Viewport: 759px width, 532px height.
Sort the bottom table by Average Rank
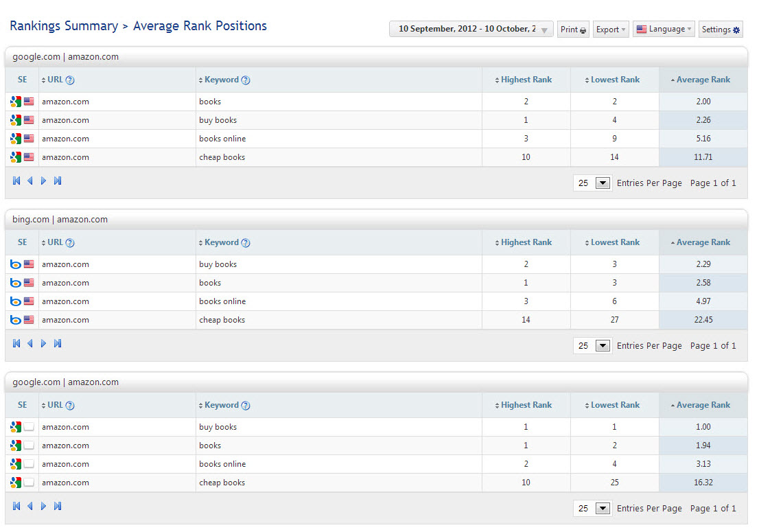click(703, 405)
